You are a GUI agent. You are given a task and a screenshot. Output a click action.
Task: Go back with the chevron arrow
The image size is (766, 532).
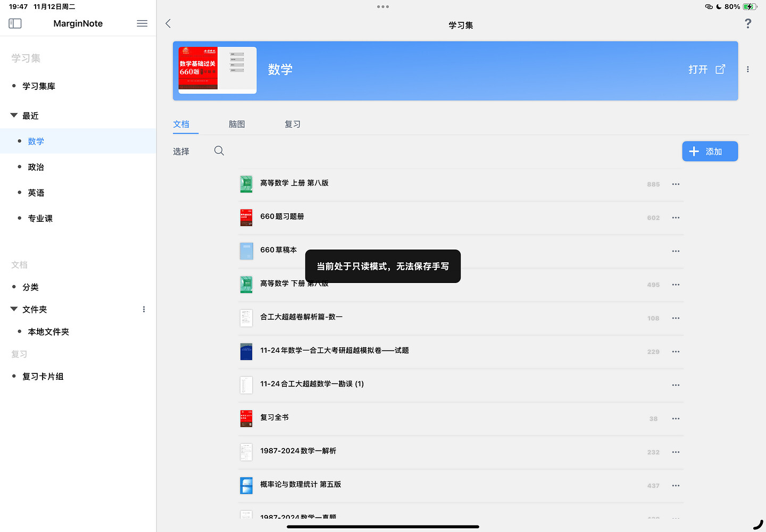pyautogui.click(x=168, y=23)
